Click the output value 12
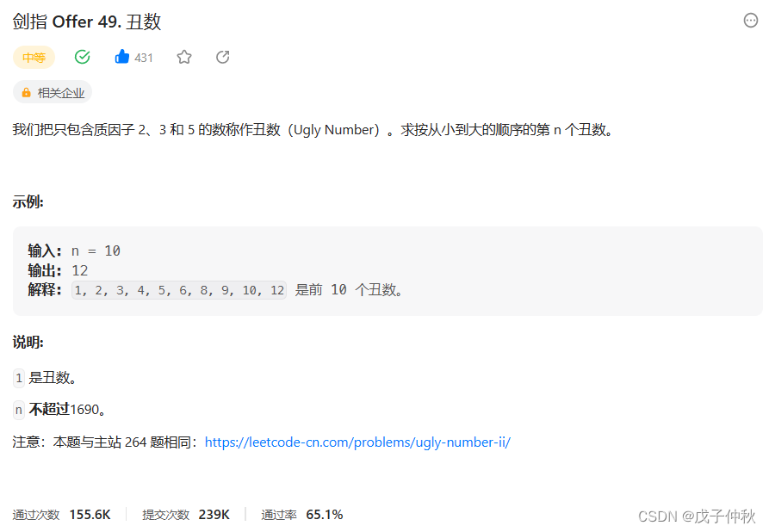 80,270
